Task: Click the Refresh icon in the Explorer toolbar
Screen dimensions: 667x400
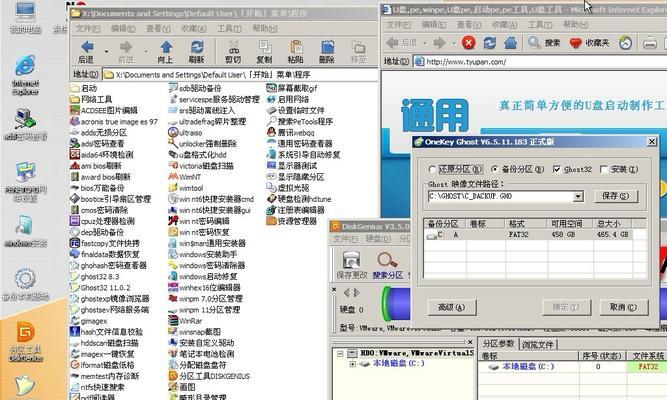Action: [x=197, y=47]
